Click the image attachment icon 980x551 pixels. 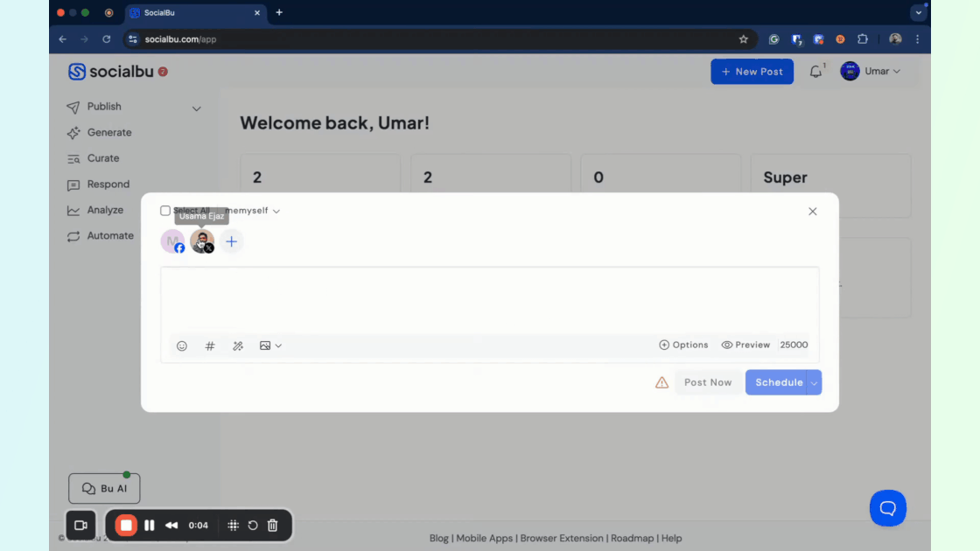(x=265, y=345)
